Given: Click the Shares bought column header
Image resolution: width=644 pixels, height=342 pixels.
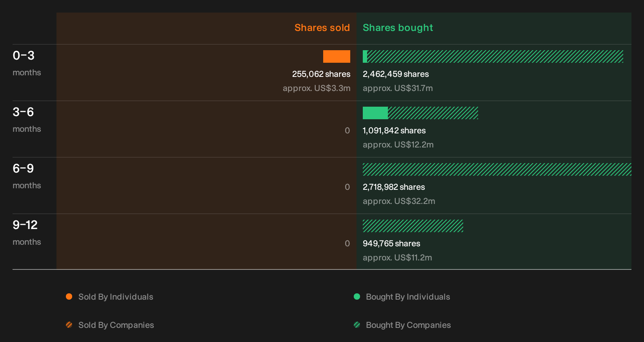Looking at the screenshot, I should pos(398,28).
